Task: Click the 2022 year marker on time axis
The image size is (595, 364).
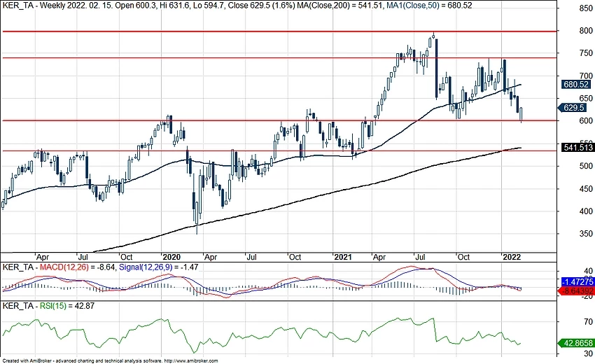Action: pyautogui.click(x=513, y=257)
